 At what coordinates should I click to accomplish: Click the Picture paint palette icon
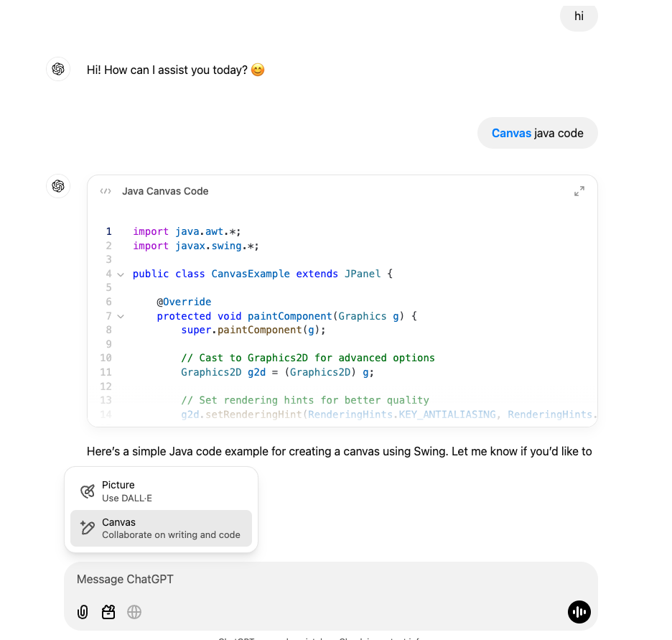[x=88, y=491]
